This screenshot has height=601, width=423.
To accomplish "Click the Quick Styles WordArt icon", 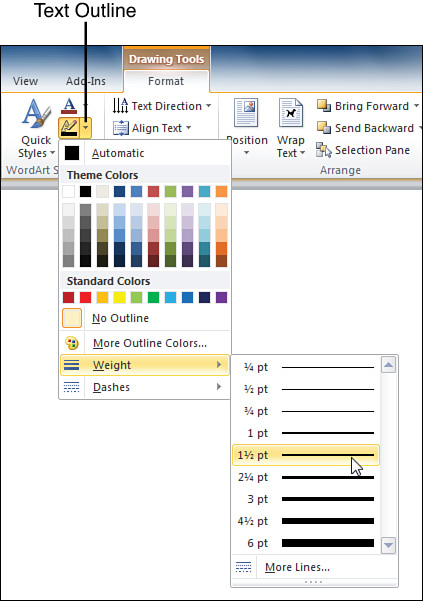I will tap(36, 113).
